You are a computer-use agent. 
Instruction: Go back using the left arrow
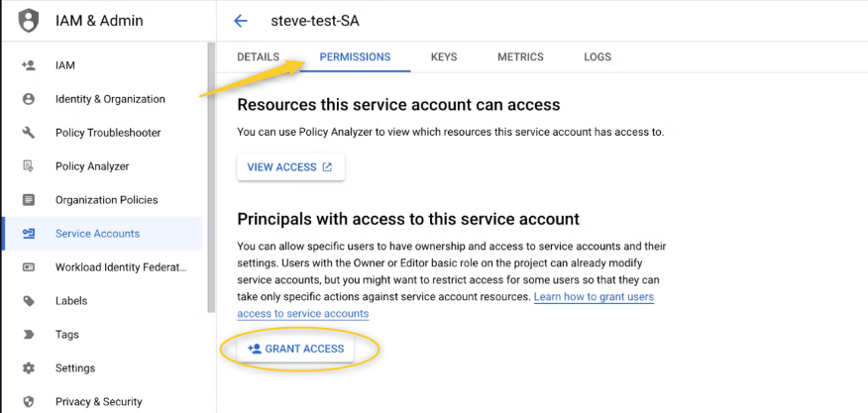point(240,21)
